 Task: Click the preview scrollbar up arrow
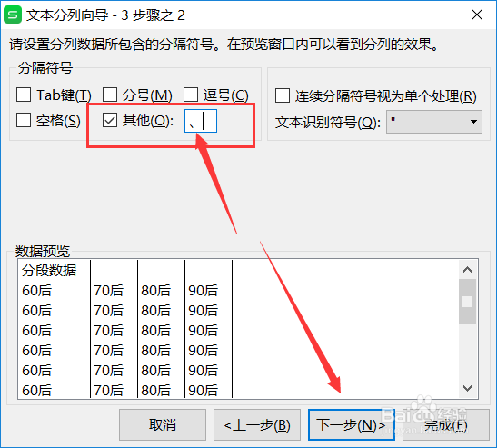click(x=468, y=270)
